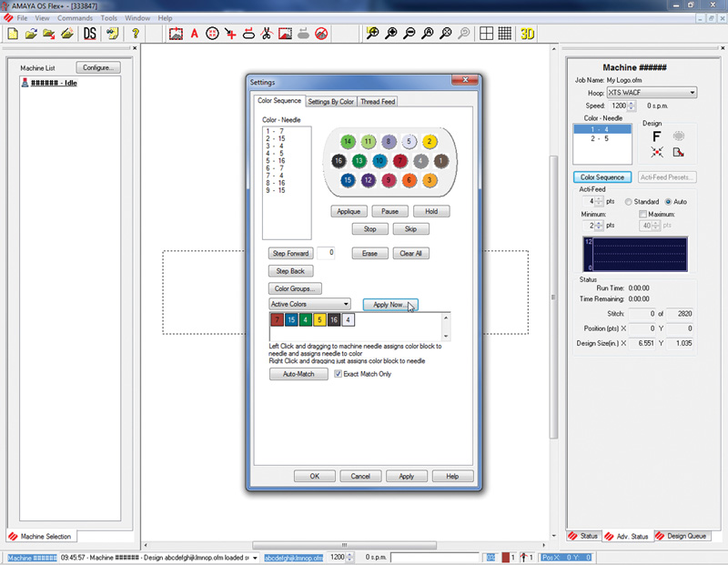Expand the Active Colors dropdown
Image resolution: width=728 pixels, height=565 pixels.
tap(309, 304)
